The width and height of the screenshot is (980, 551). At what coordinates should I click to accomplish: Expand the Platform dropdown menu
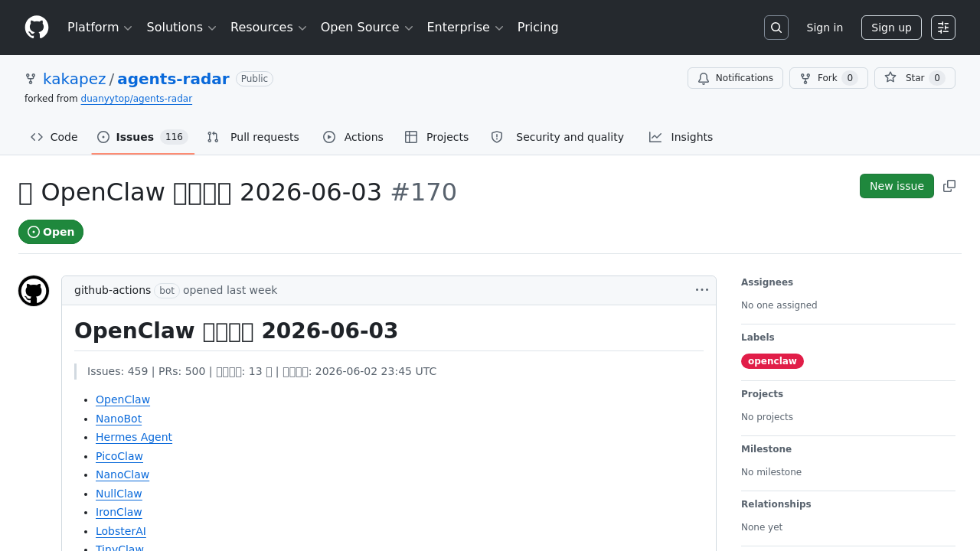[100, 28]
